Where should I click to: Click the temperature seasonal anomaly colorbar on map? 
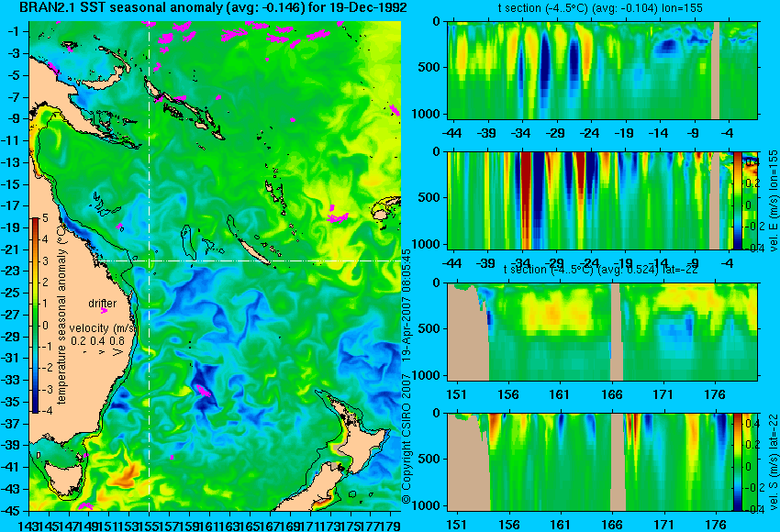click(35, 316)
